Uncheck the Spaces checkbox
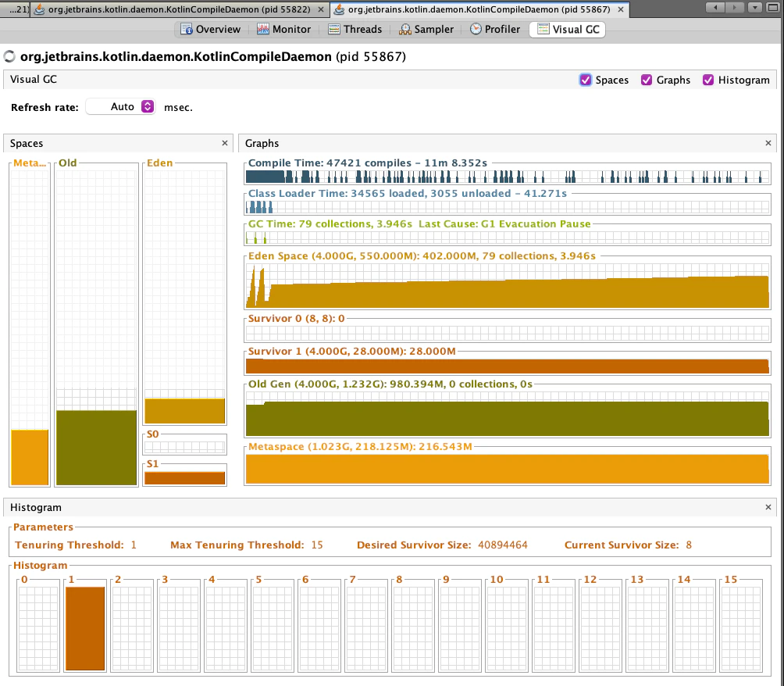784x686 pixels. pyautogui.click(x=586, y=80)
